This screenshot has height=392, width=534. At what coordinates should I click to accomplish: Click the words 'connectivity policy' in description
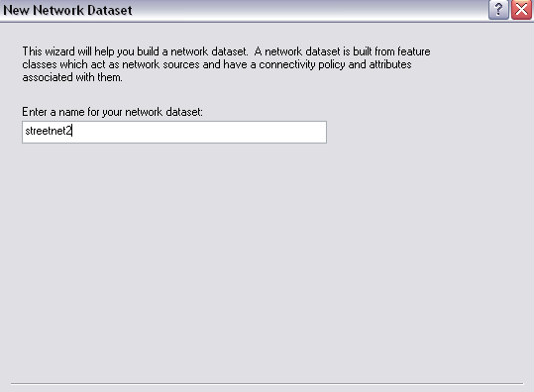click(x=302, y=64)
